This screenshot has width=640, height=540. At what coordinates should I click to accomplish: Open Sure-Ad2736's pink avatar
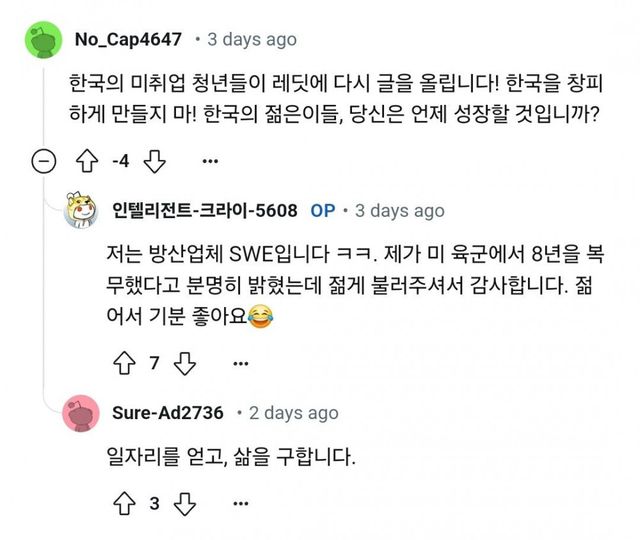pos(80,412)
